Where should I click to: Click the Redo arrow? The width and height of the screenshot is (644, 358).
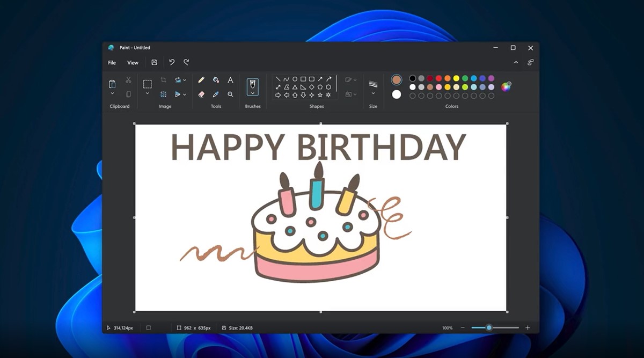186,62
